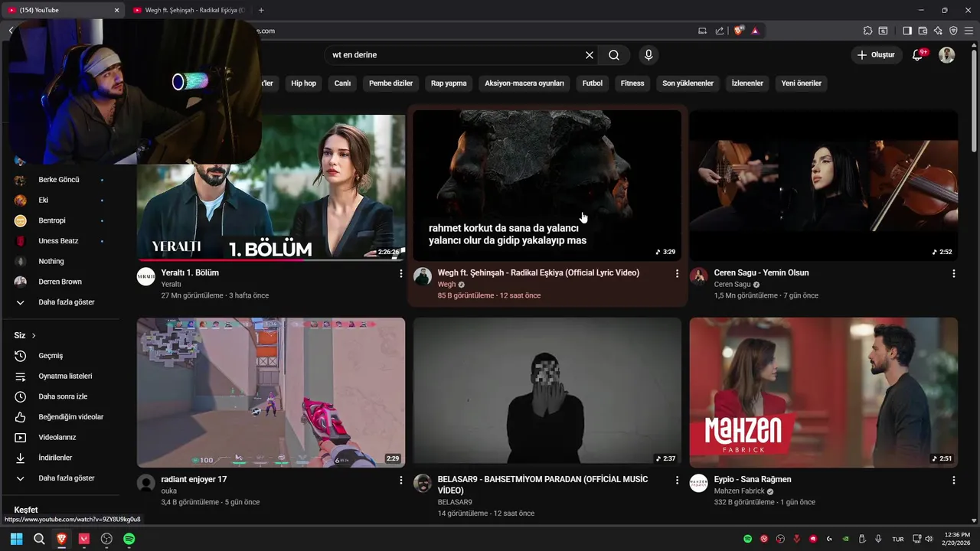This screenshot has width=980, height=551.
Task: Open Windows Start menu
Action: (16, 539)
